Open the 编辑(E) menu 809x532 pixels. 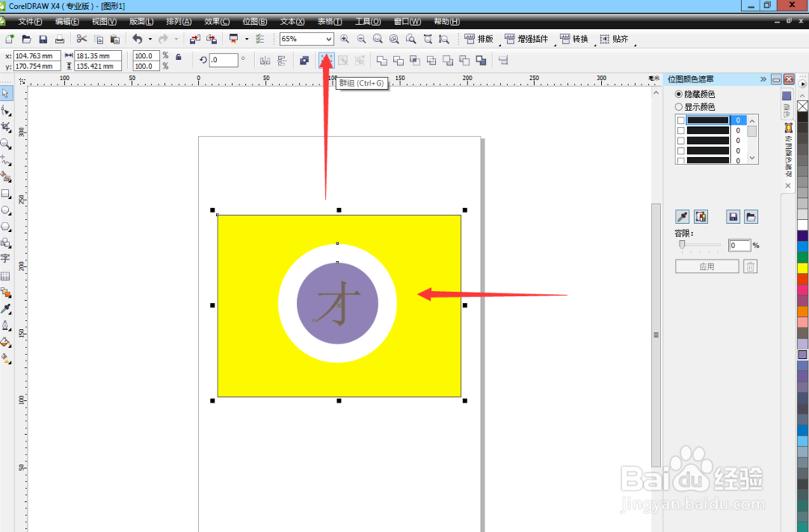tap(67, 22)
